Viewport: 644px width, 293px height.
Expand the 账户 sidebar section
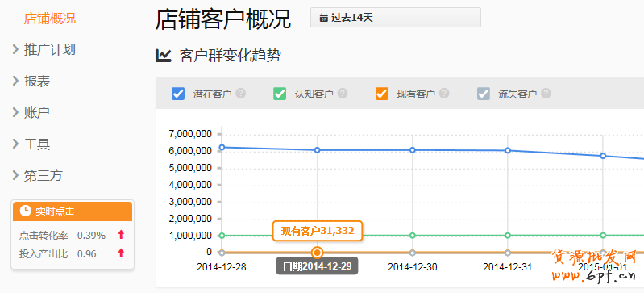pos(31,112)
